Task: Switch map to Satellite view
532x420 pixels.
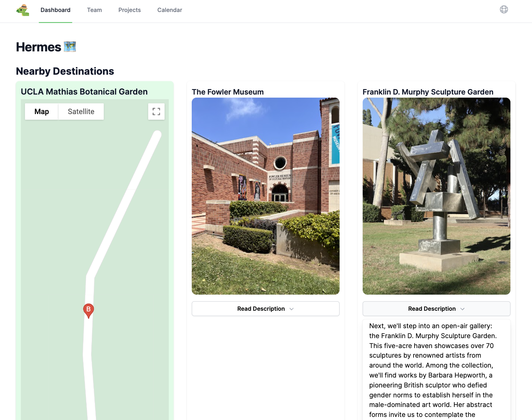Action: [x=81, y=112]
